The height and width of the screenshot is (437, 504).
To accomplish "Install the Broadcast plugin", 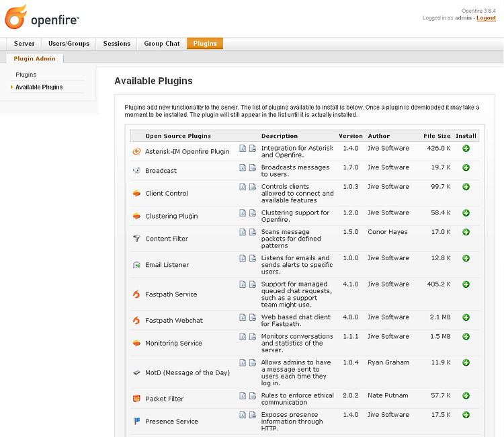I will coord(466,167).
